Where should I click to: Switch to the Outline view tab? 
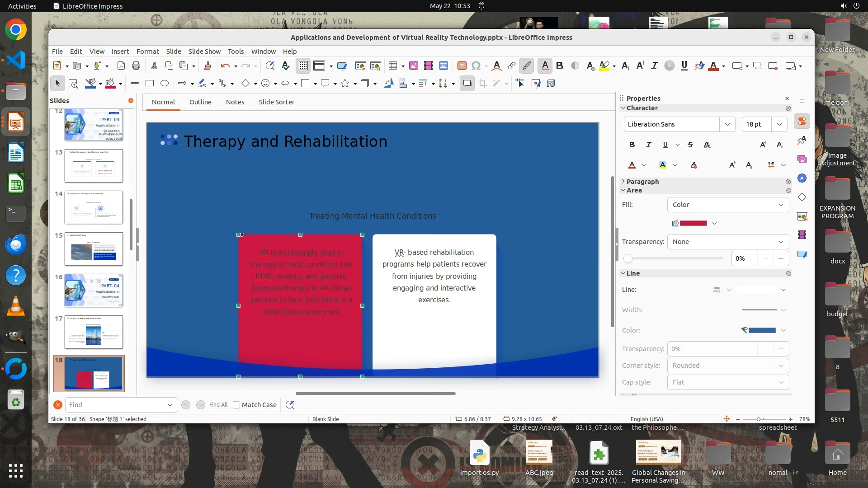200,102
